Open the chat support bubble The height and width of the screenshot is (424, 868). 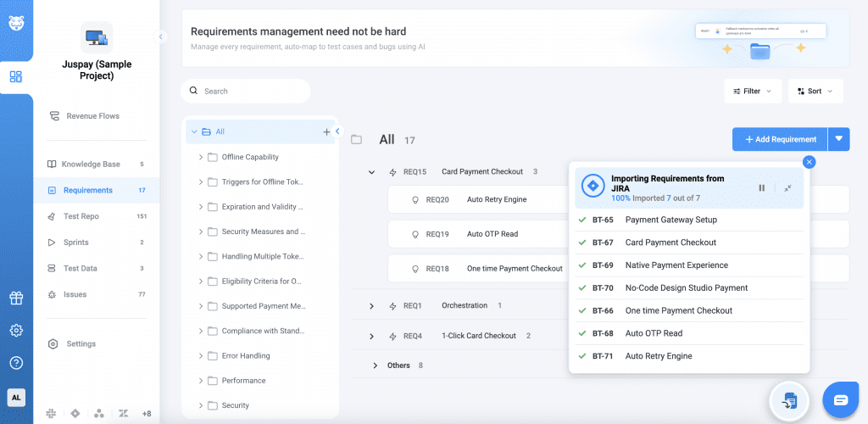840,399
